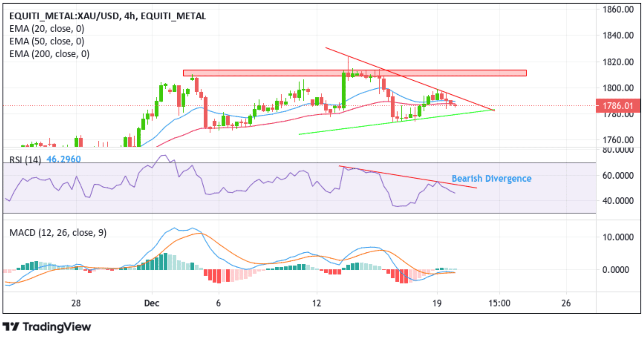Click the 1800.00 price axis label
Viewport: 644px width, 343px height.
coord(618,88)
